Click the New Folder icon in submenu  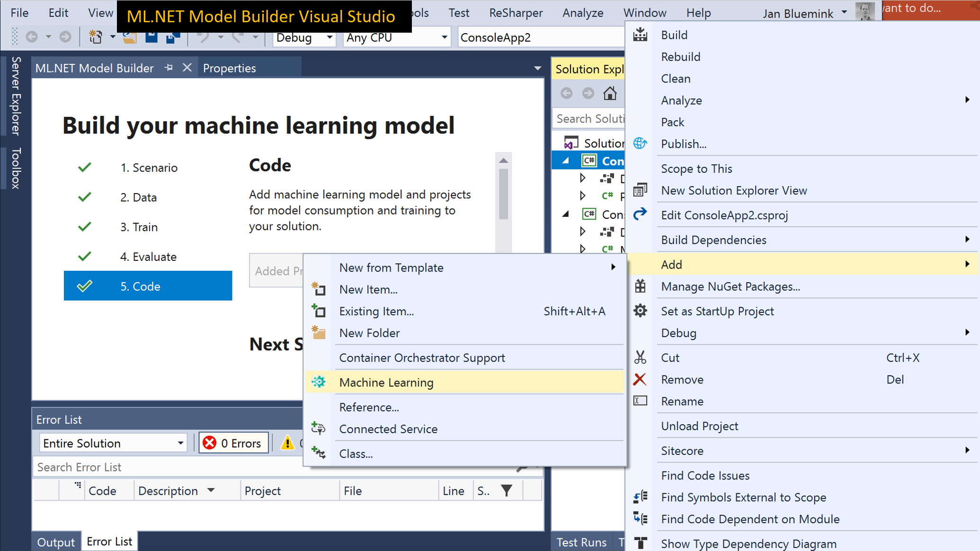tap(319, 332)
